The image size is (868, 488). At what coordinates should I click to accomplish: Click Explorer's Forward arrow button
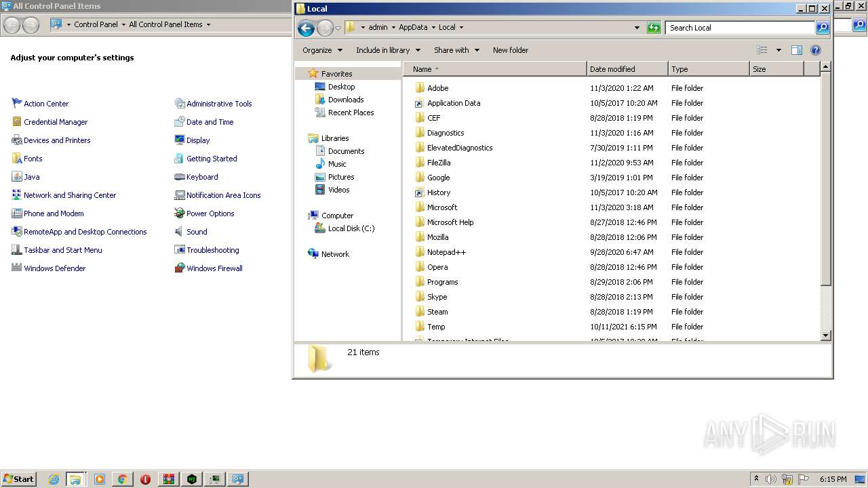325,28
